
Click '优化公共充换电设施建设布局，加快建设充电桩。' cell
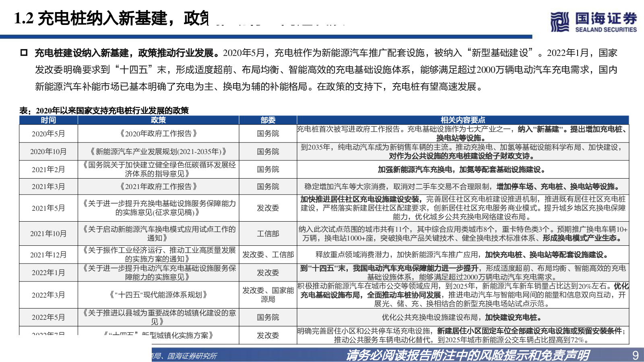click(463, 317)
